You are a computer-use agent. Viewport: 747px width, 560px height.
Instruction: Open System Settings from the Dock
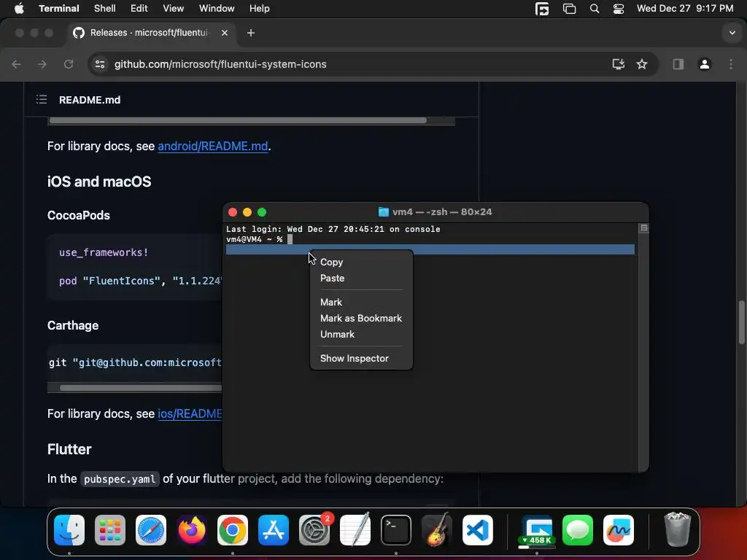coord(314,530)
